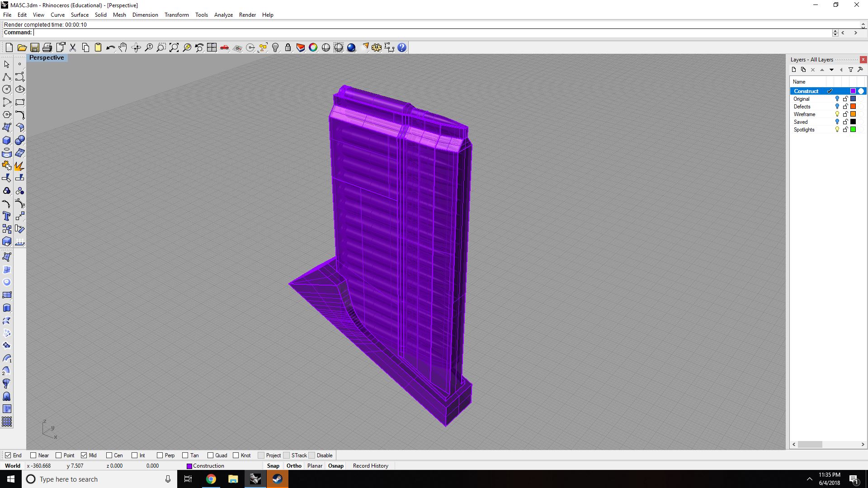Click the World coordinate system label
The height and width of the screenshot is (488, 868).
[x=13, y=466]
